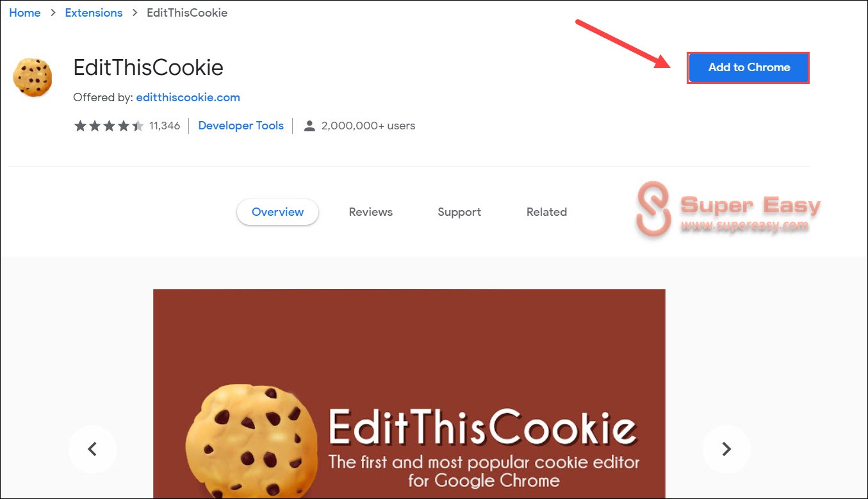Switch to the Reviews tab
Screen dimensions: 868x499
coord(370,212)
